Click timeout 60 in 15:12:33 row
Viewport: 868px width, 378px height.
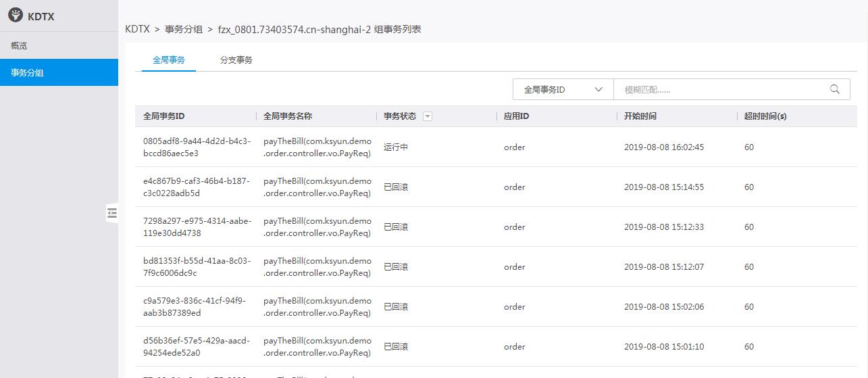coord(749,227)
